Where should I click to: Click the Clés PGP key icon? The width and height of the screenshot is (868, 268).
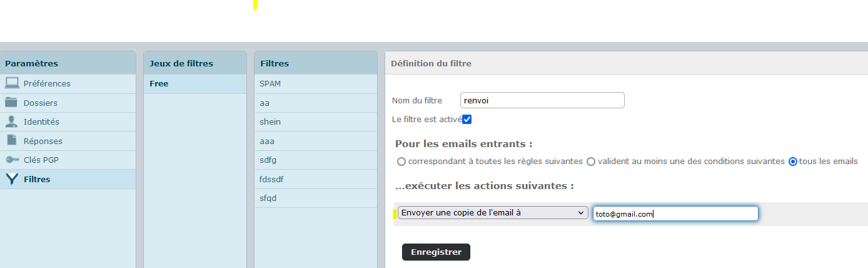[12, 160]
